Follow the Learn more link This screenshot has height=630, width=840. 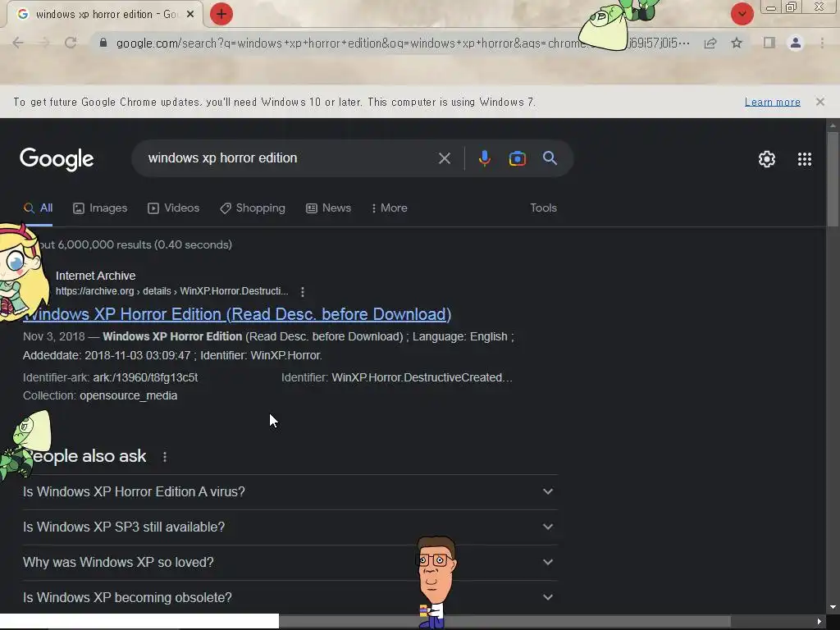pos(772,102)
